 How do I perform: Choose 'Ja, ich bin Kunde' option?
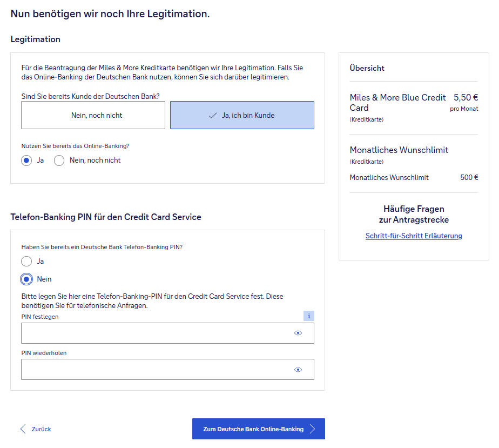(x=242, y=115)
